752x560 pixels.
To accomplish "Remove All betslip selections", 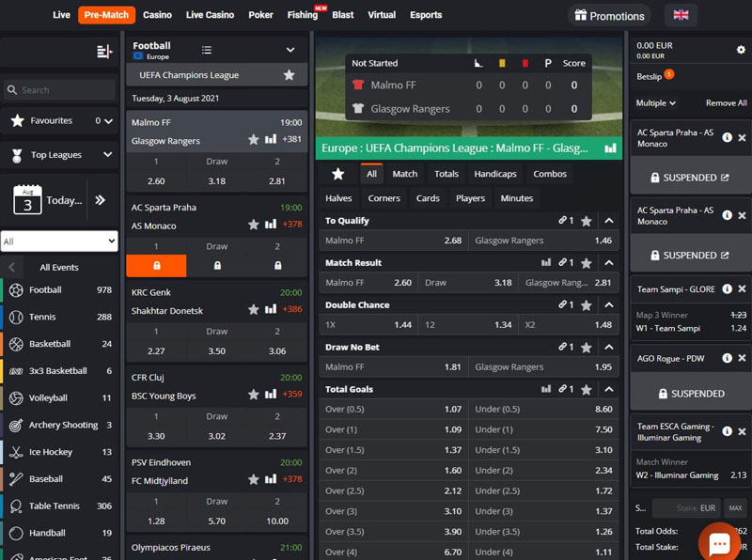I will pos(726,103).
